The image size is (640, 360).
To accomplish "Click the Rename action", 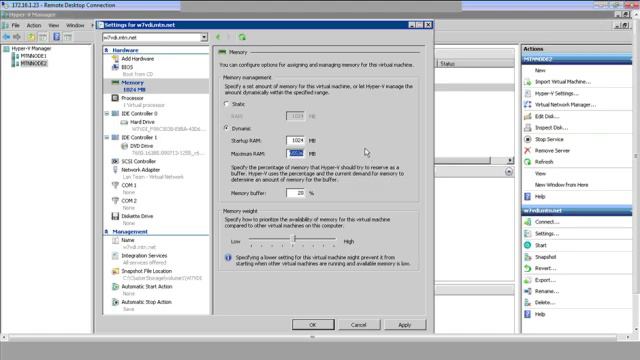I will [x=547, y=291].
